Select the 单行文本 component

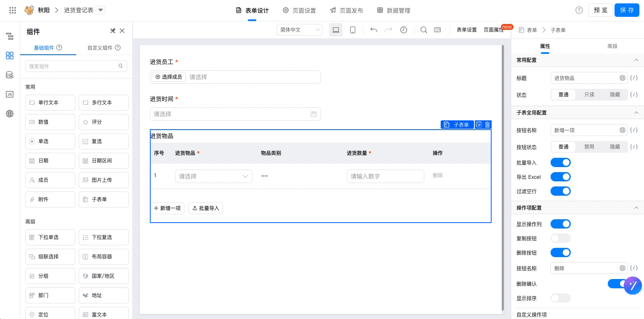50,102
